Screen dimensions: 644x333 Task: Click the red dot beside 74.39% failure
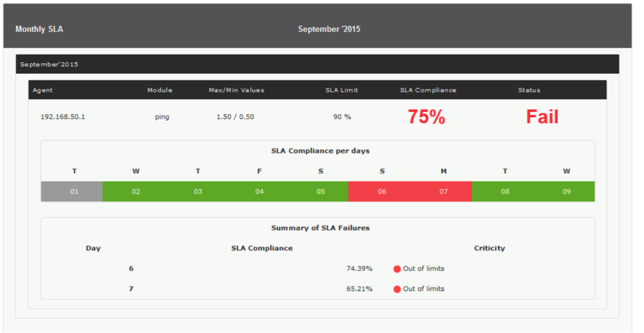(397, 269)
